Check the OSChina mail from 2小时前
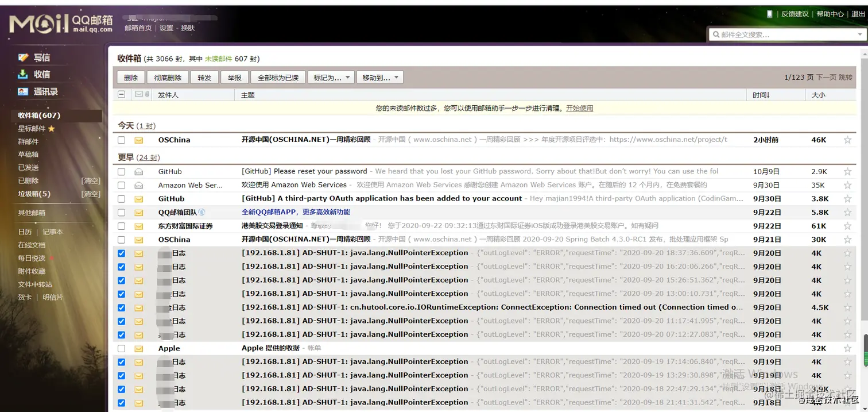This screenshot has height=412, width=868. click(121, 140)
